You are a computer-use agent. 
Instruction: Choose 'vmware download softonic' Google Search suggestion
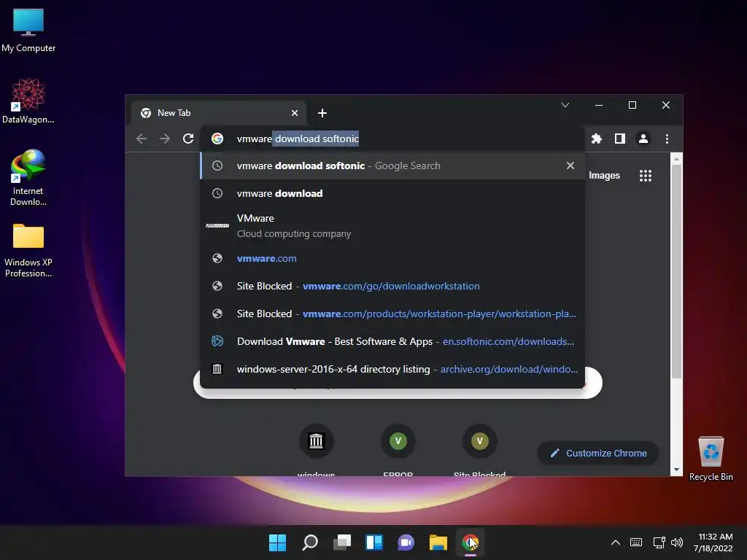pos(392,166)
